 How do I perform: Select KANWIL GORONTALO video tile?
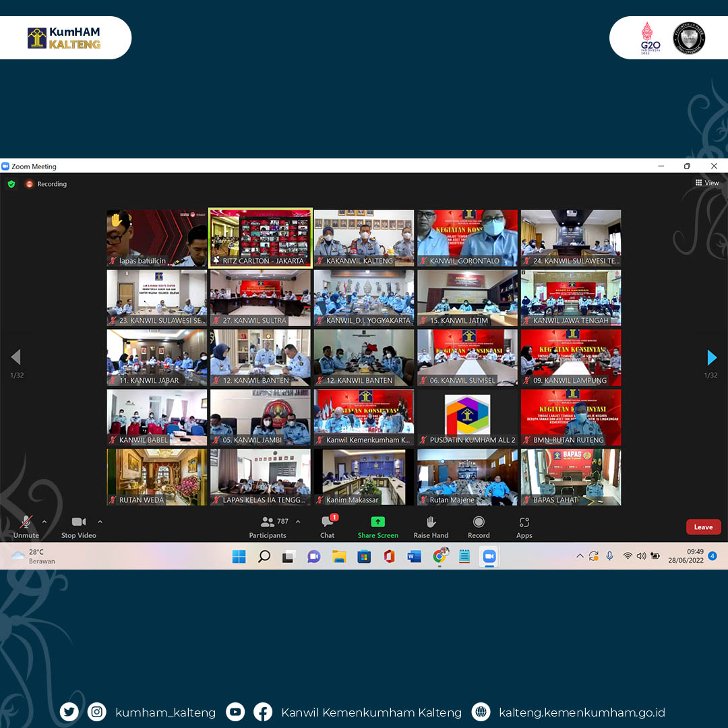[468, 238]
